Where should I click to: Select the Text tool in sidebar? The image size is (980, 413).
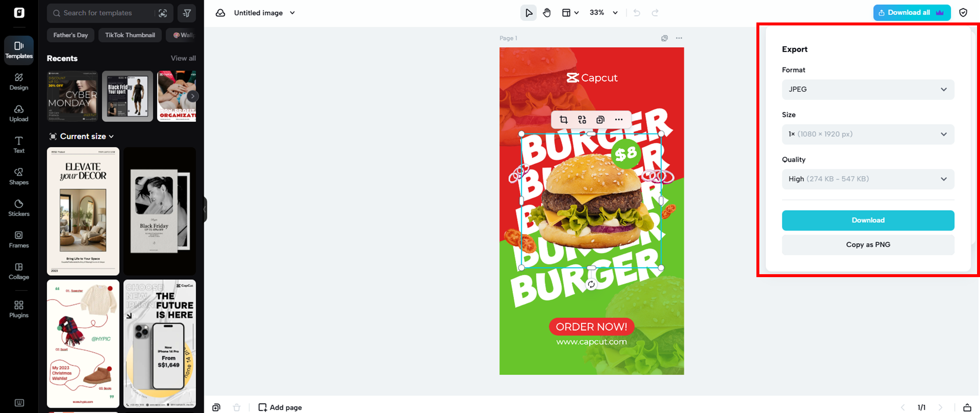click(x=19, y=145)
